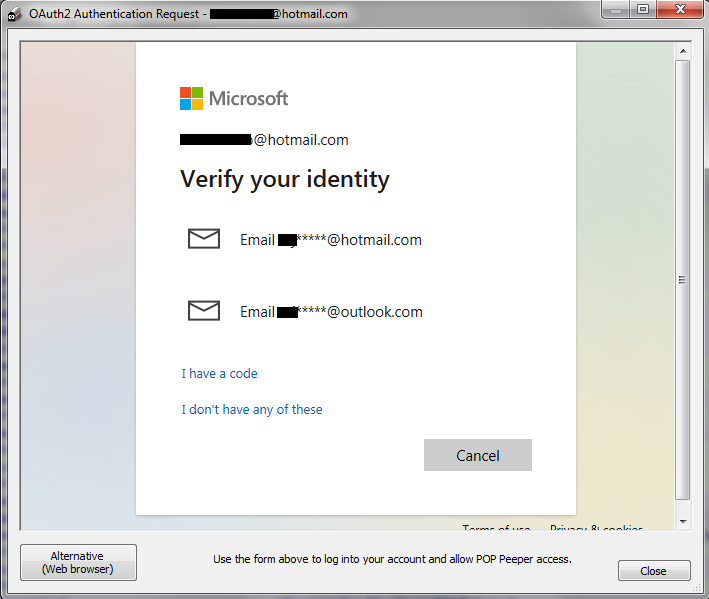Click the envelope icon beside the hotmail.com option
709x599 pixels.
[x=203, y=239]
